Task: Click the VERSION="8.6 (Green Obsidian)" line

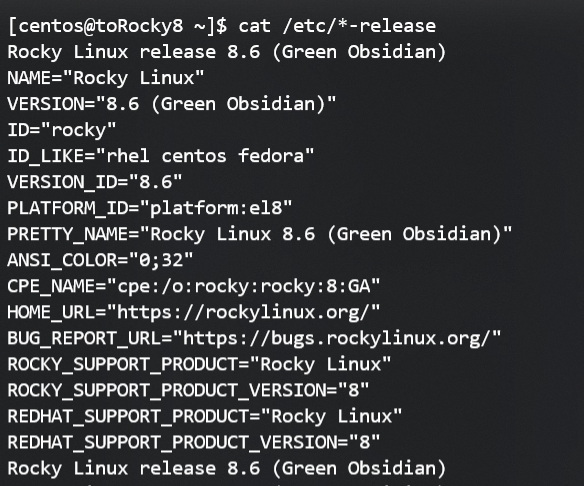Action: [x=172, y=104]
